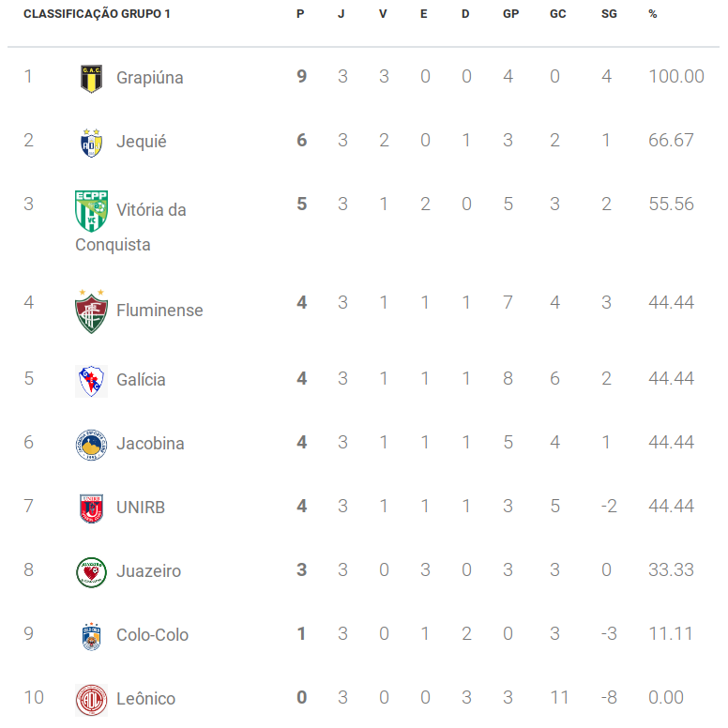
Task: Click the UNIRB team crest icon
Action: [x=91, y=508]
